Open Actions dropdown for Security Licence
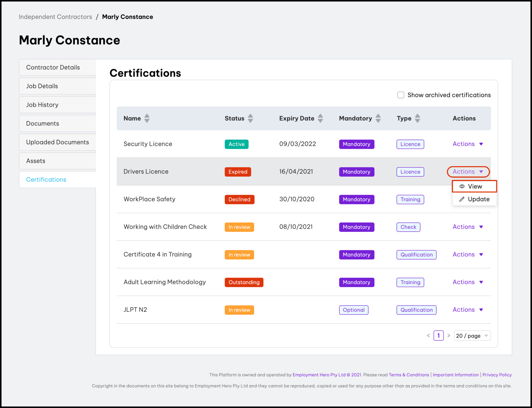Viewport: 532px width, 408px height. coord(468,144)
